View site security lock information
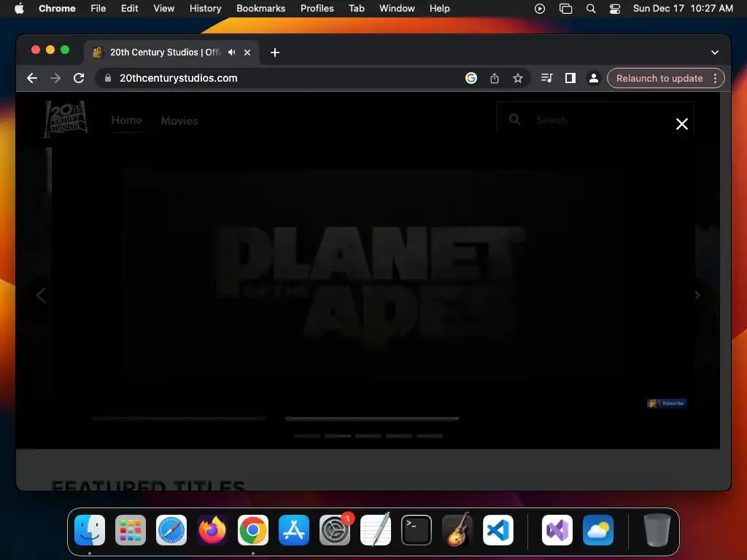The width and height of the screenshot is (747, 560). 108,78
